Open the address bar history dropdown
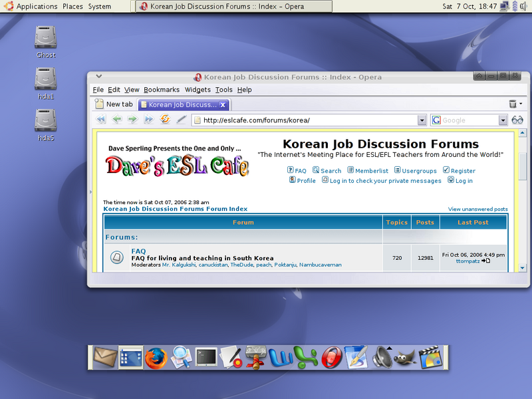This screenshot has height=399, width=532. point(422,120)
